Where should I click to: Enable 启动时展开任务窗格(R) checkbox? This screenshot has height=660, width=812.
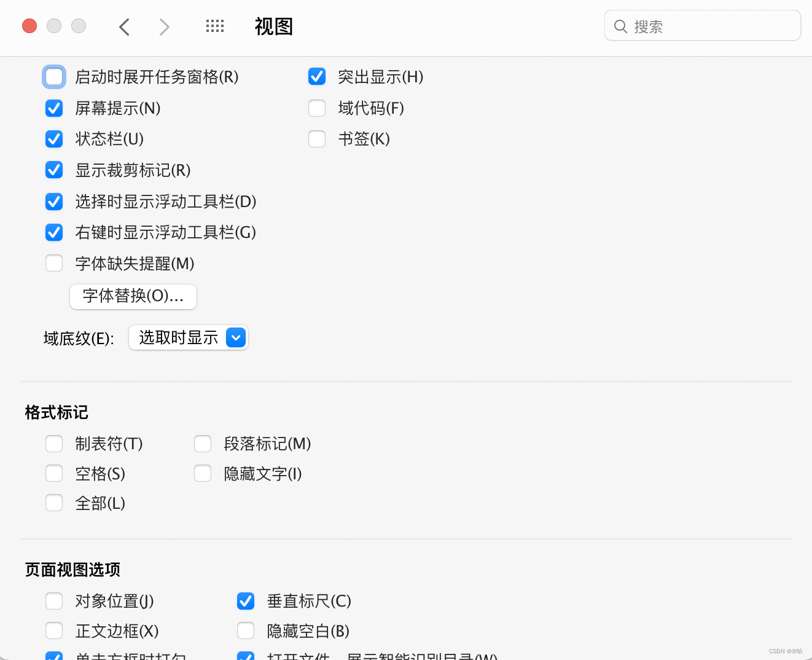click(x=54, y=77)
